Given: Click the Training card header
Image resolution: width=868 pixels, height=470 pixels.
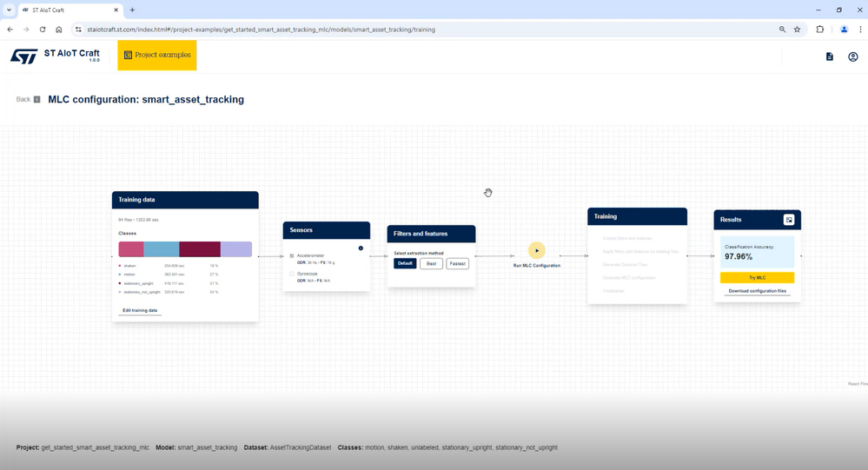Looking at the screenshot, I should pos(637,216).
